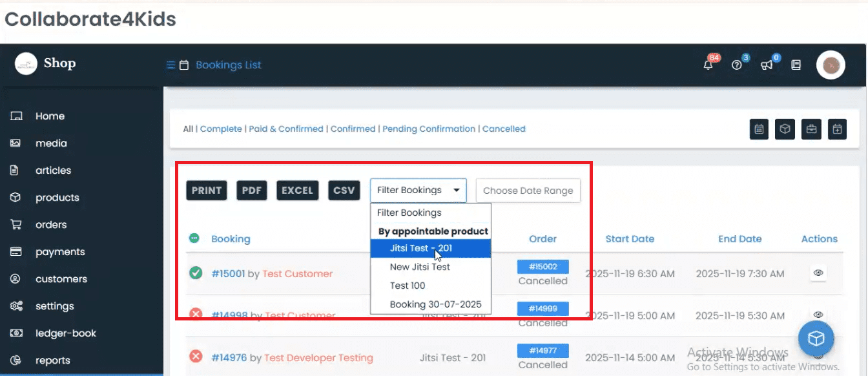Filter by Pending Confirmation status
The height and width of the screenshot is (376, 868).
pyautogui.click(x=429, y=129)
